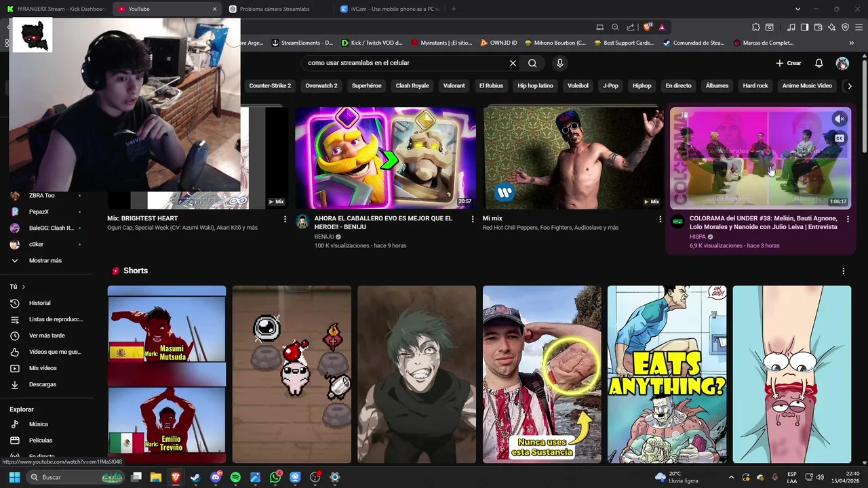Toggle the browser sidebar panel icon
This screenshot has height=488, width=868.
[804, 27]
